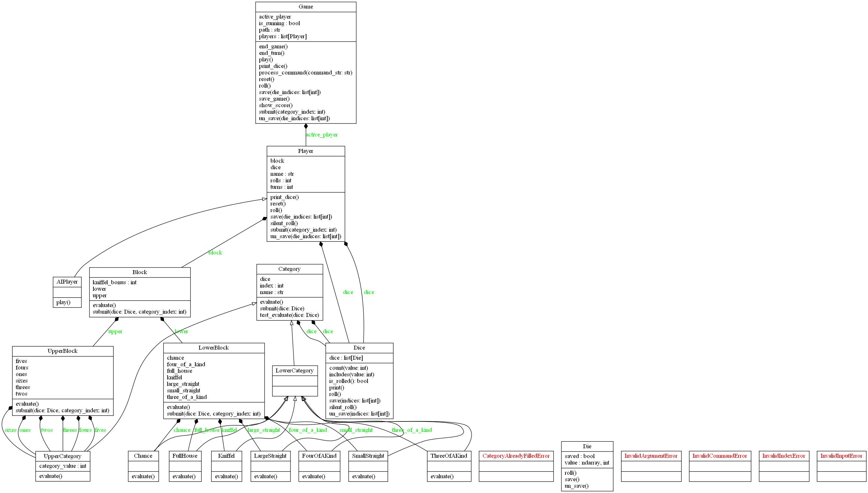Viewport: 868px width, 493px height.
Task: Click the Game class title
Action: point(305,7)
